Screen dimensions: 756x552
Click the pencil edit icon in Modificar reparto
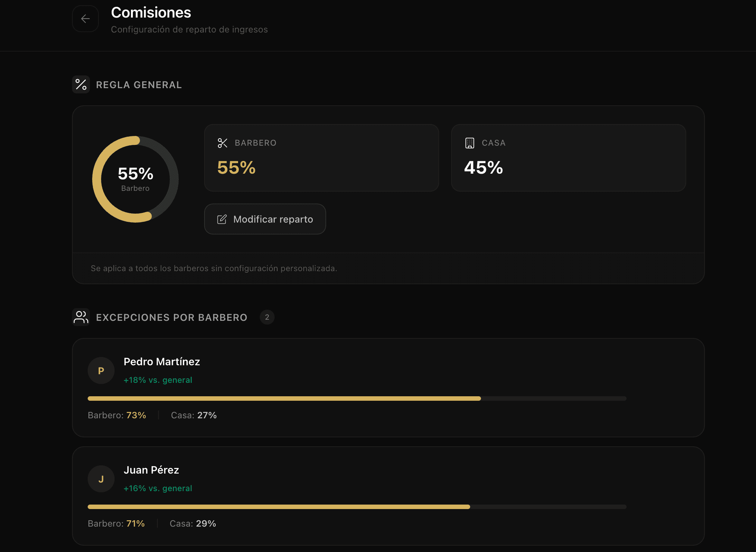(x=222, y=219)
